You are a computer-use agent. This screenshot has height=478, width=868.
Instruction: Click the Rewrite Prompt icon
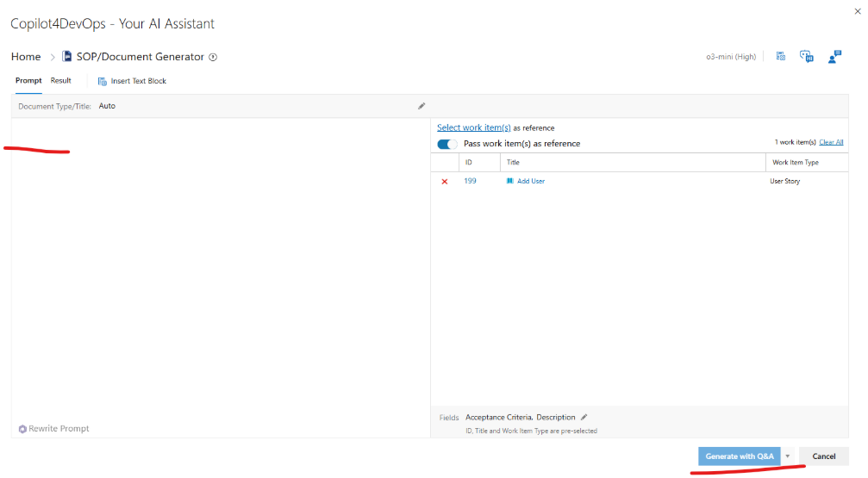(x=22, y=429)
